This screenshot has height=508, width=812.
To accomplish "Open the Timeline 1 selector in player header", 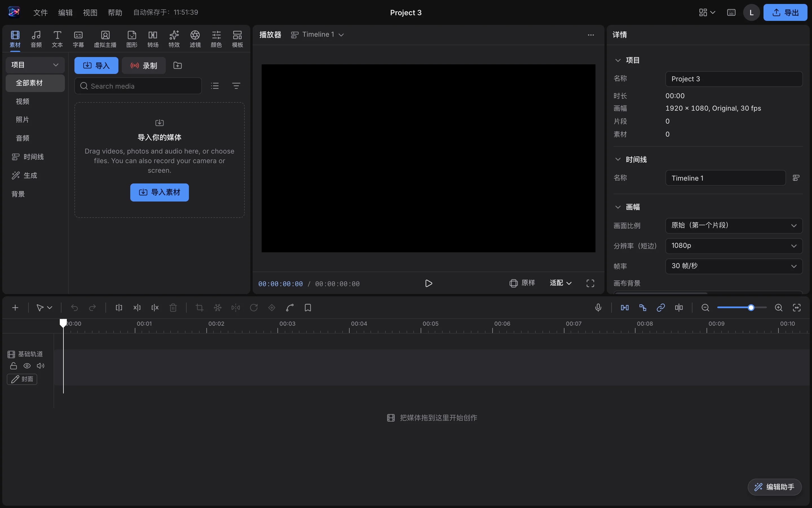I will (x=317, y=35).
